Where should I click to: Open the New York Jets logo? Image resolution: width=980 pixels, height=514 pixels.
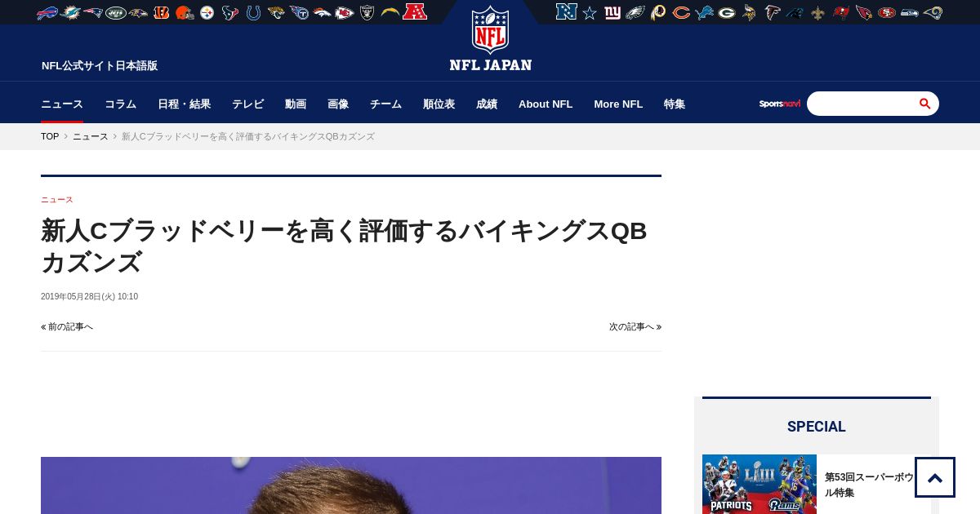116,12
